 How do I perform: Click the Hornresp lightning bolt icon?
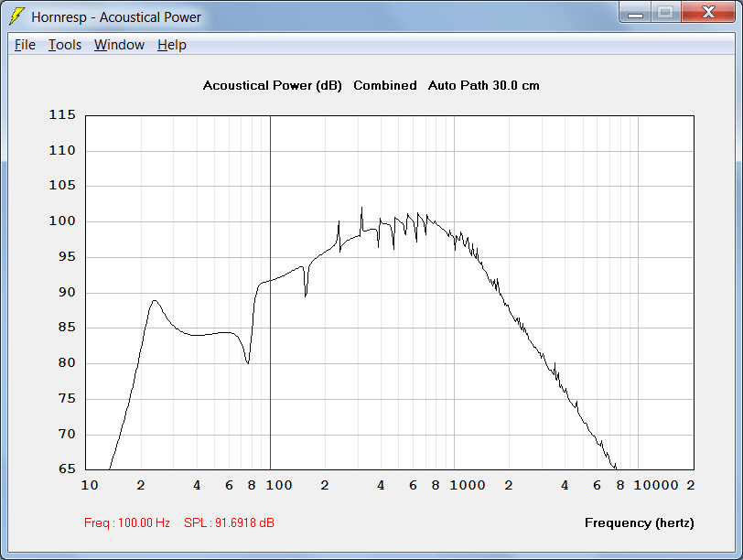17,16
